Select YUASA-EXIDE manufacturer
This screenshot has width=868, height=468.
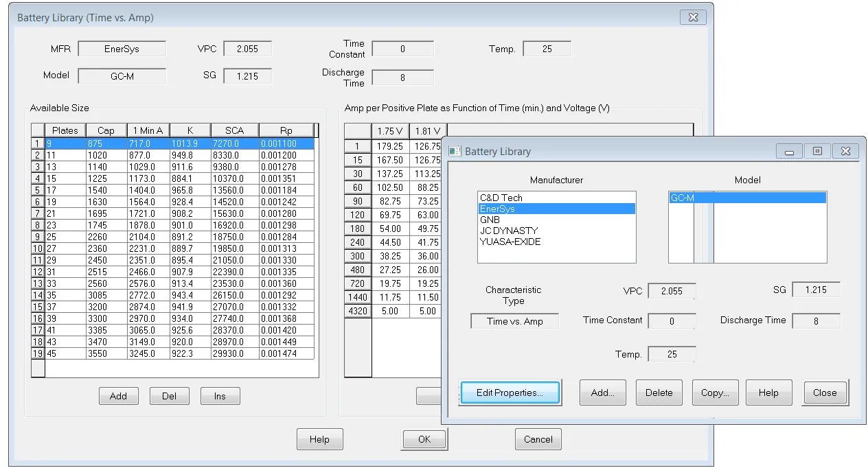[510, 242]
